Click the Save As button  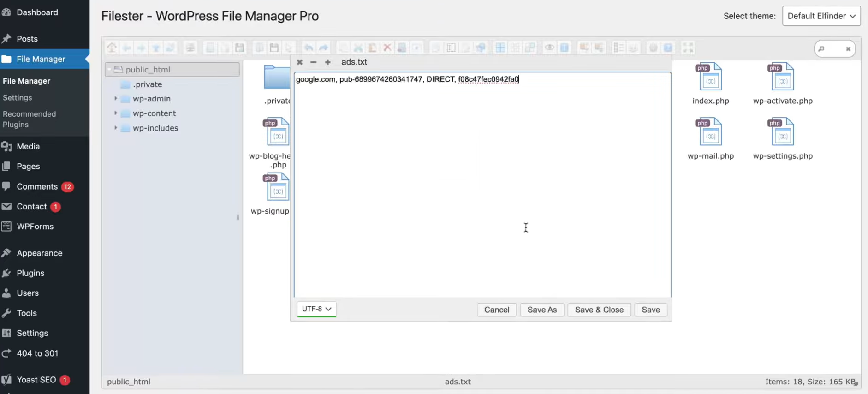(542, 310)
